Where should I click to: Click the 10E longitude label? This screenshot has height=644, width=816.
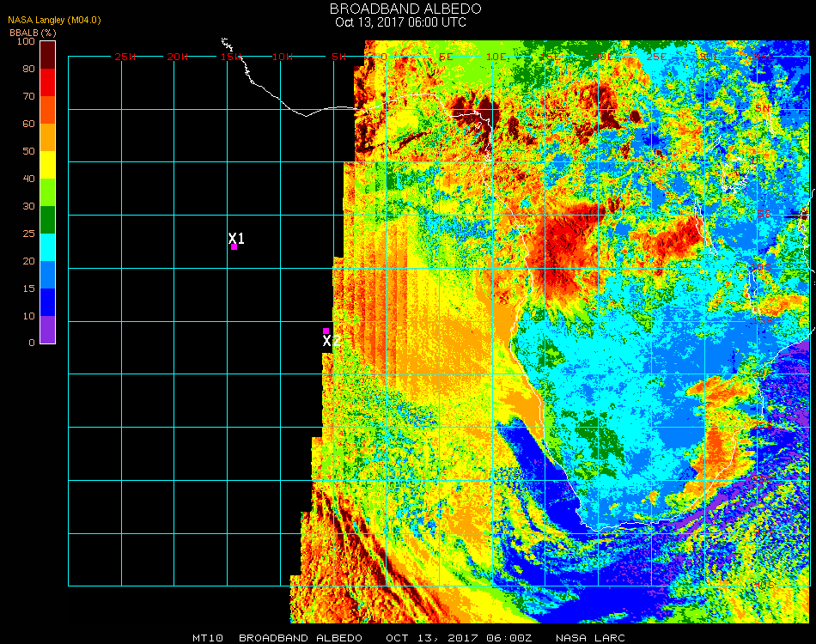[x=496, y=57]
